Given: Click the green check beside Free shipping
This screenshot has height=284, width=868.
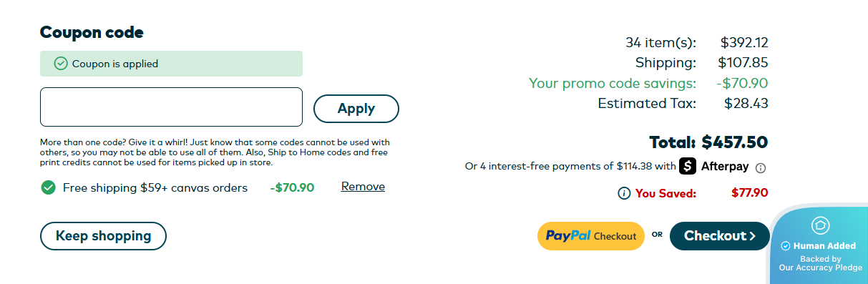Looking at the screenshot, I should 48,187.
